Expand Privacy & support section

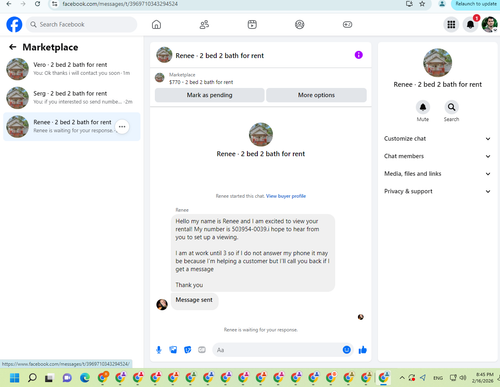[x=437, y=191]
